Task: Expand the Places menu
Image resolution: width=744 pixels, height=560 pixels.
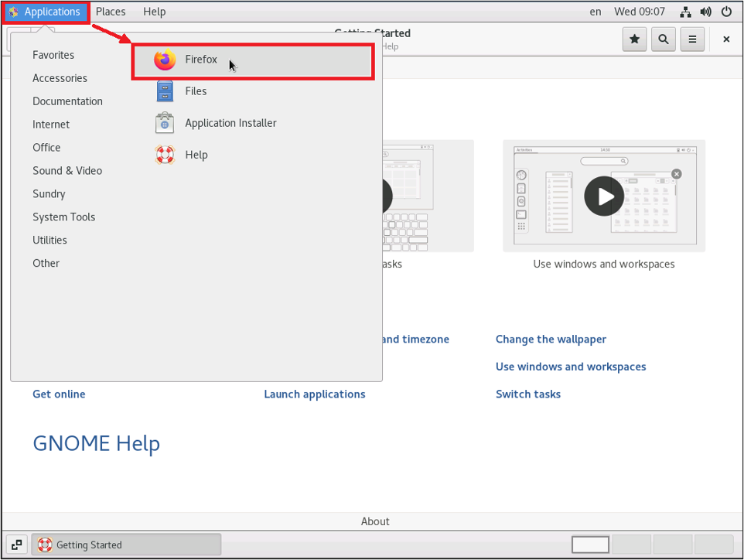Action: tap(111, 12)
